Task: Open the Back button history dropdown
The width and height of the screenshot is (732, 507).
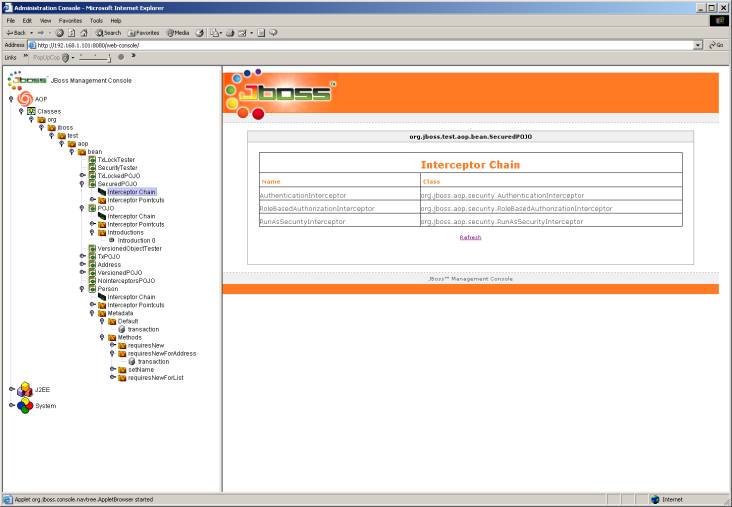Action: point(31,33)
